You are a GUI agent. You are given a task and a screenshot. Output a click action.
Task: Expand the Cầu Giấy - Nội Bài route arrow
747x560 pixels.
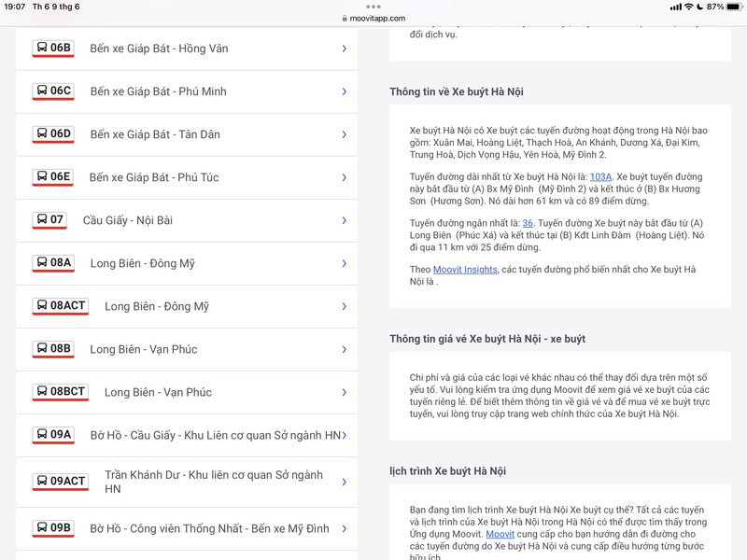344,220
